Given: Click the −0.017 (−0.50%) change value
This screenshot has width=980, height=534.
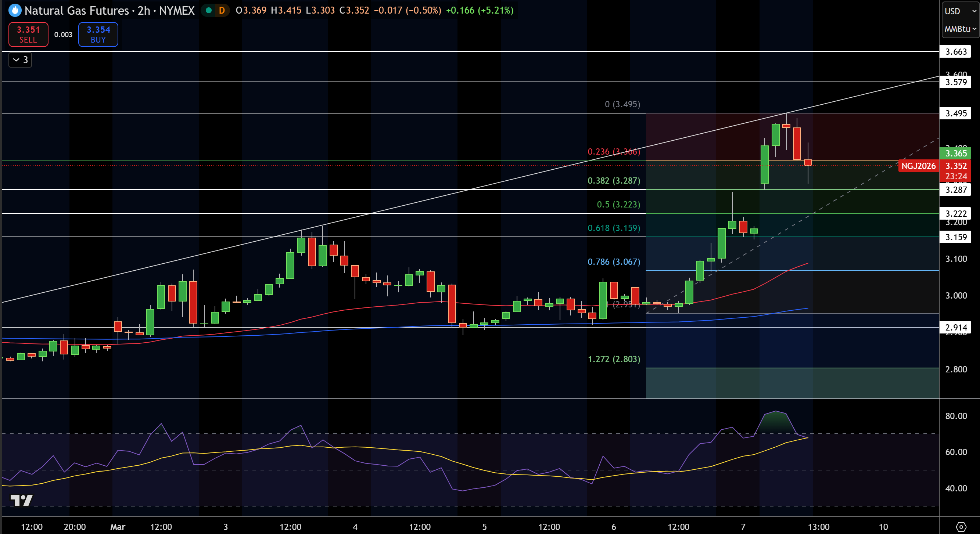Looking at the screenshot, I should point(408,10).
